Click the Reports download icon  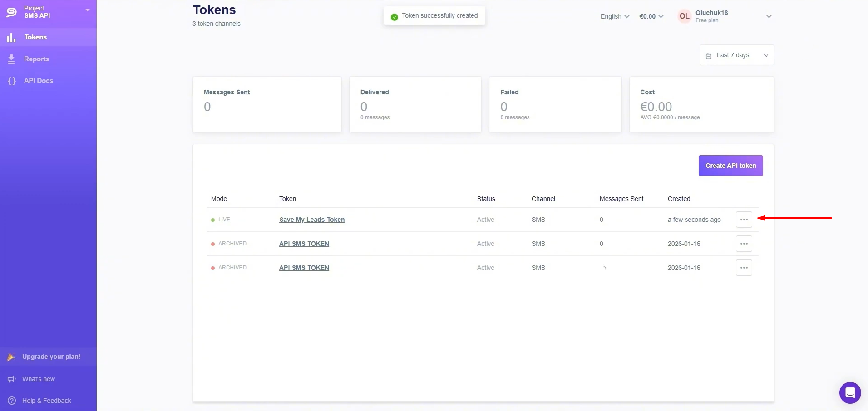tap(11, 59)
